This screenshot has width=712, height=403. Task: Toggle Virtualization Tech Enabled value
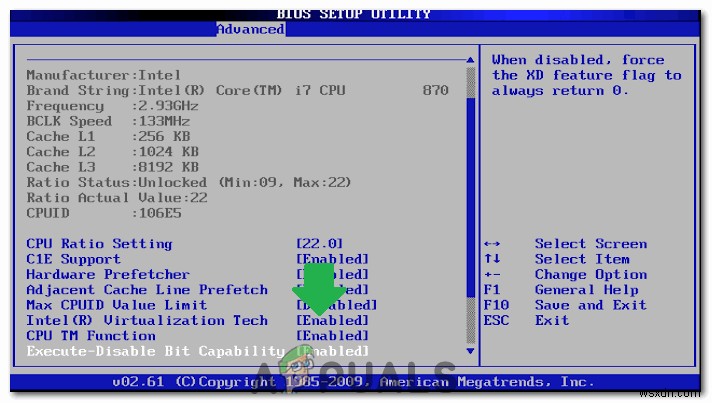[332, 320]
